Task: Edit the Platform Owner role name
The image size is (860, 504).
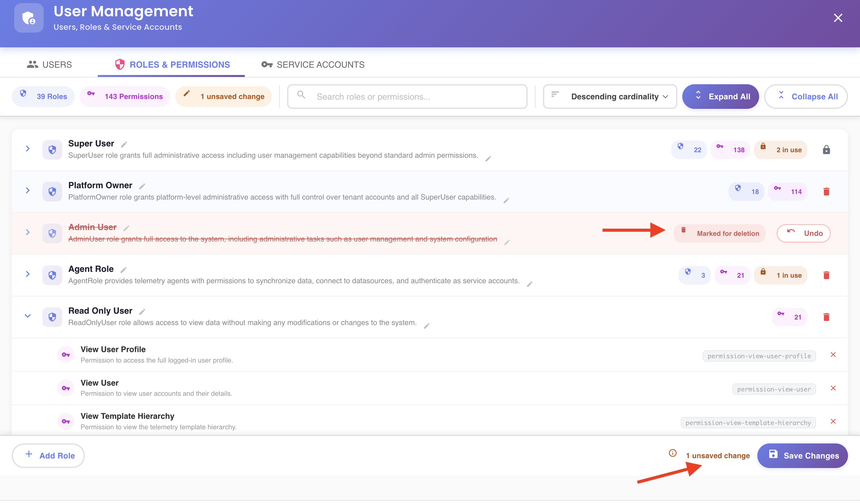Action: 142,186
